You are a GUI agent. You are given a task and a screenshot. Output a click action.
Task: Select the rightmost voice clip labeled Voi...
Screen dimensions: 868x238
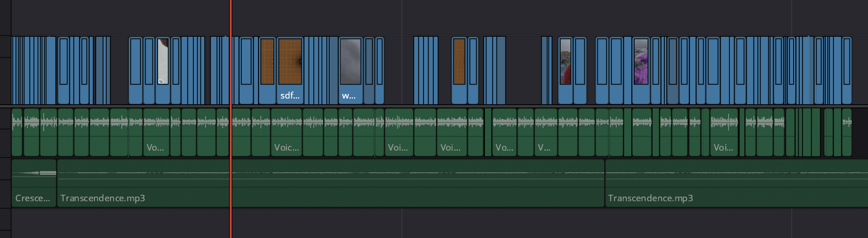723,139
